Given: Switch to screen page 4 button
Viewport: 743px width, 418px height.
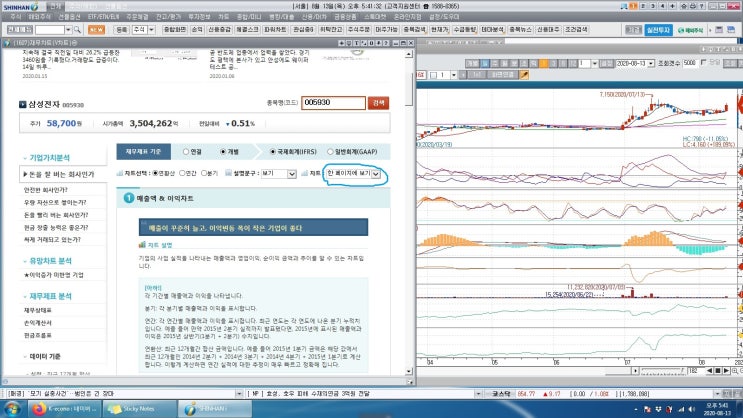Looking at the screenshot, I should point(662,6).
